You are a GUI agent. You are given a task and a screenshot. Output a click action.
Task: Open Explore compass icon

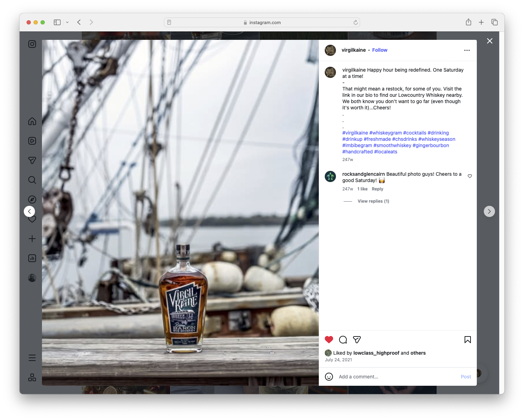[x=32, y=200]
